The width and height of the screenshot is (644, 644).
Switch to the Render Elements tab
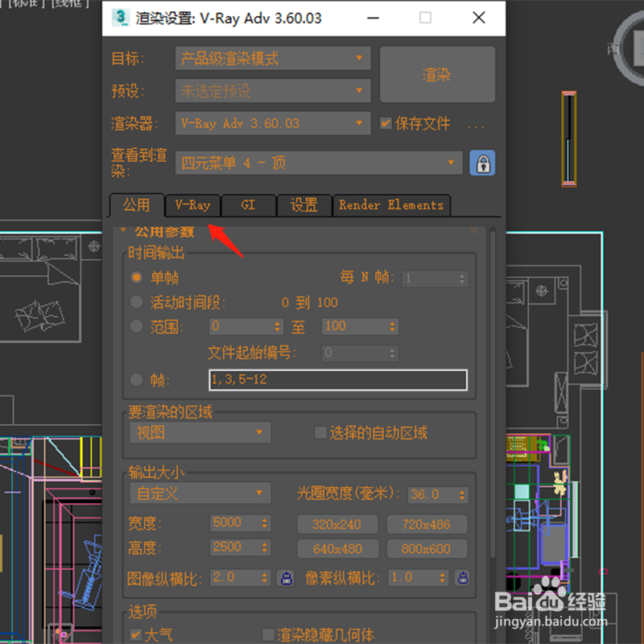(391, 205)
